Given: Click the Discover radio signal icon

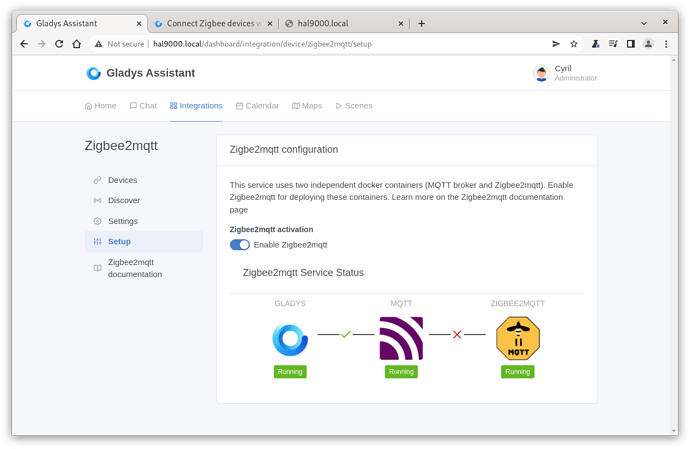Looking at the screenshot, I should click(x=97, y=200).
